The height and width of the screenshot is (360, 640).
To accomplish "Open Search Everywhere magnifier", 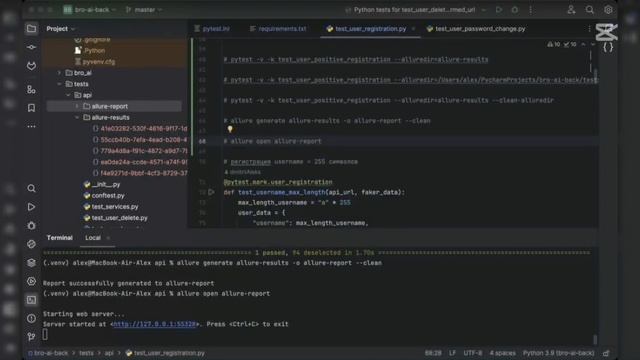I will tap(589, 10).
